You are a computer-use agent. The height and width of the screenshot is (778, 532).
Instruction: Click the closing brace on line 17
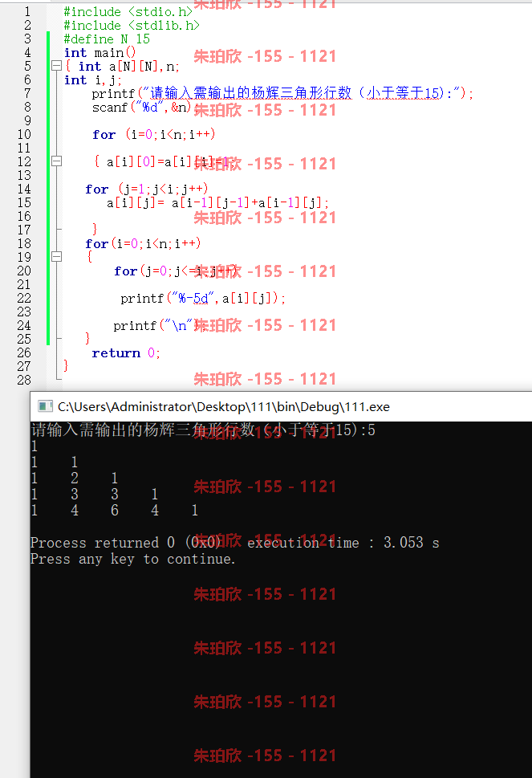click(95, 230)
